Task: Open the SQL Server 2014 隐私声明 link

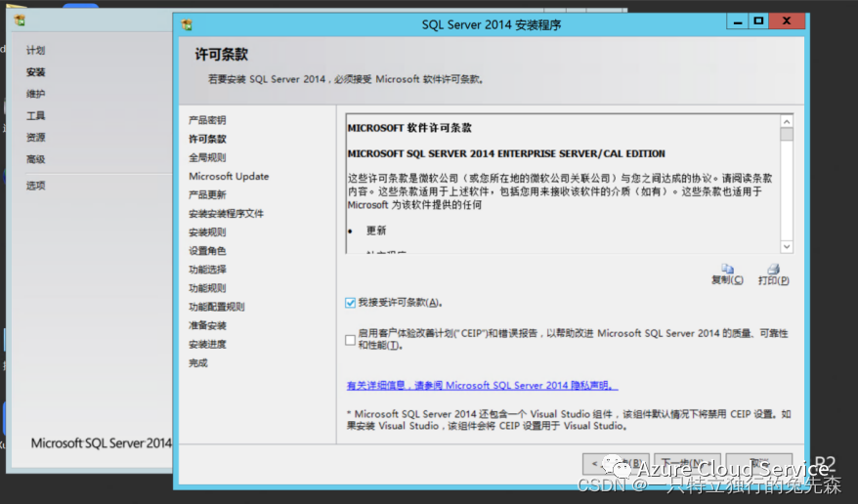Action: click(482, 386)
